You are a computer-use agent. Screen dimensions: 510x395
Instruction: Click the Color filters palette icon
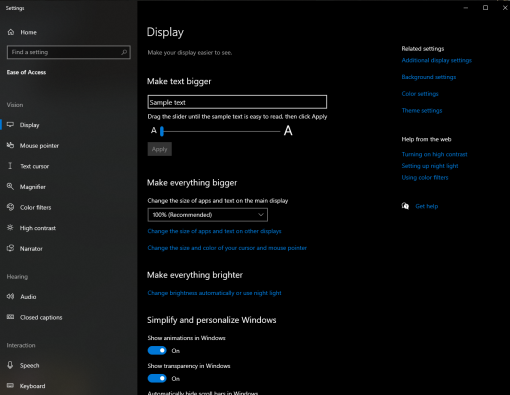[x=10, y=207]
